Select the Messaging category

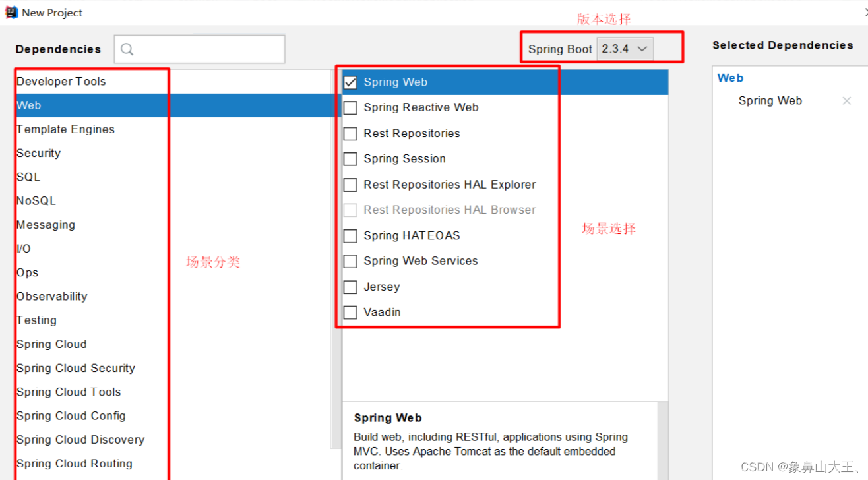(x=174, y=225)
